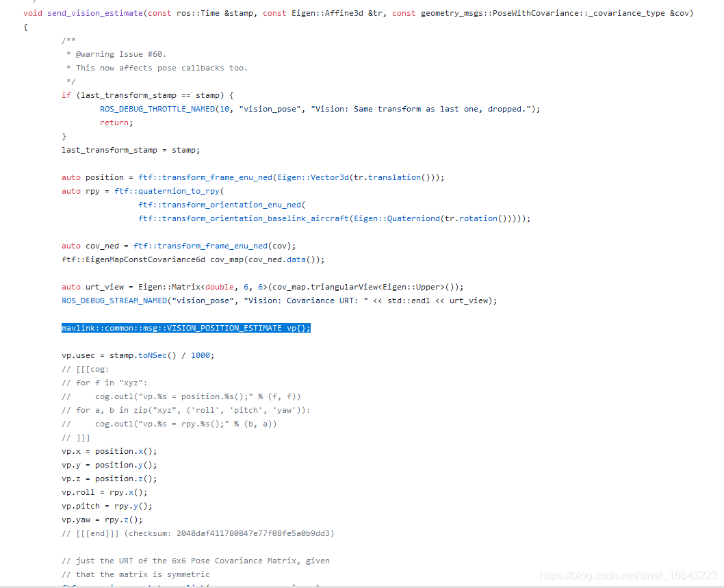The image size is (724, 588).
Task: Click 'vp.z = position.z();'
Action: point(109,478)
